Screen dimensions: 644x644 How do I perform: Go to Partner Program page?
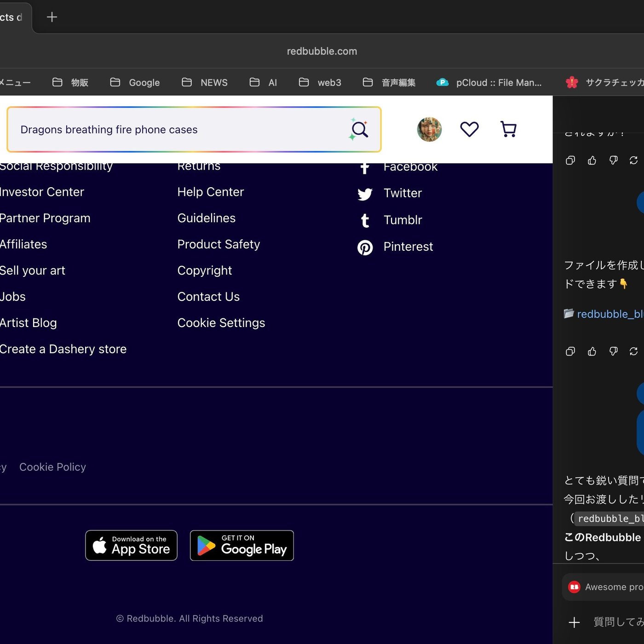[45, 218]
